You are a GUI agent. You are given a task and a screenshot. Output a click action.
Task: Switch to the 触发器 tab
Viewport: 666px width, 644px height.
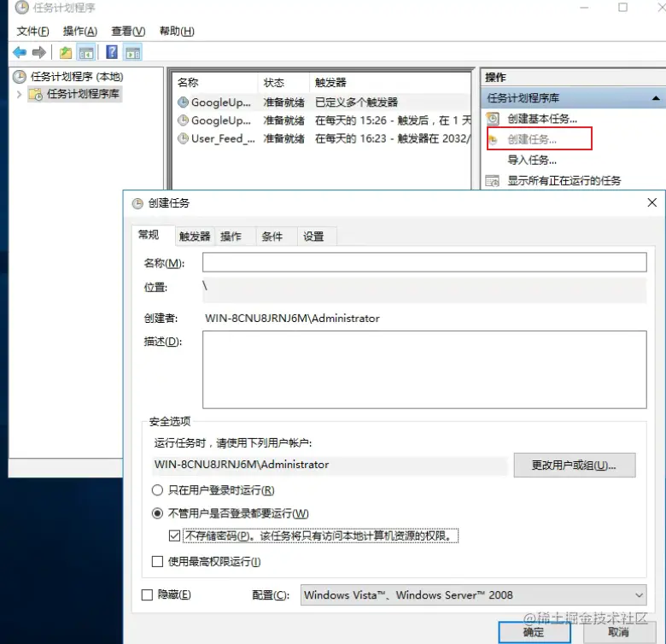tap(195, 237)
